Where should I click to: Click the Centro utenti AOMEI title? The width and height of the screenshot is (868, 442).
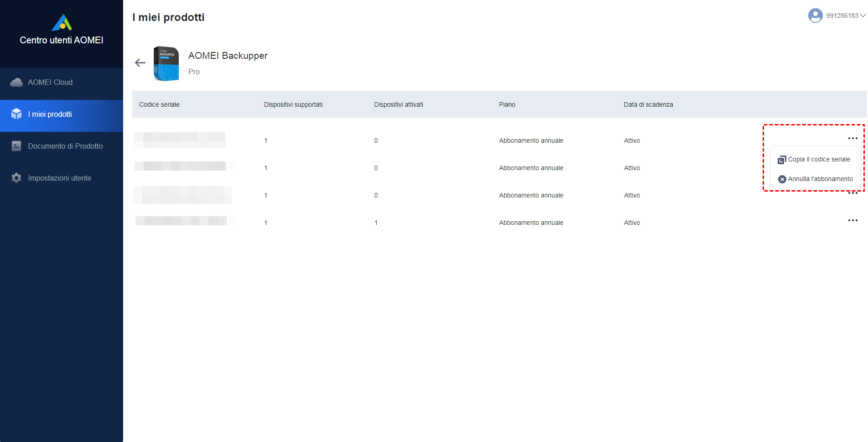tap(62, 40)
